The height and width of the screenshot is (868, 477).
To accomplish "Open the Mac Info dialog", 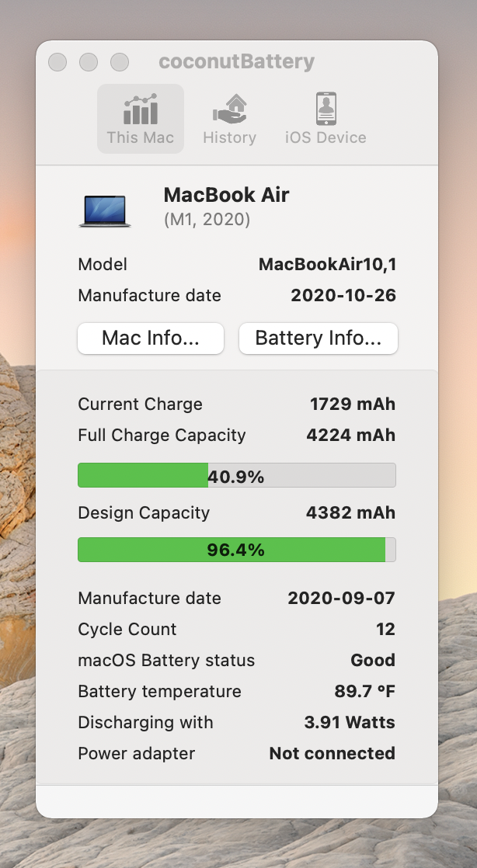I will [151, 339].
